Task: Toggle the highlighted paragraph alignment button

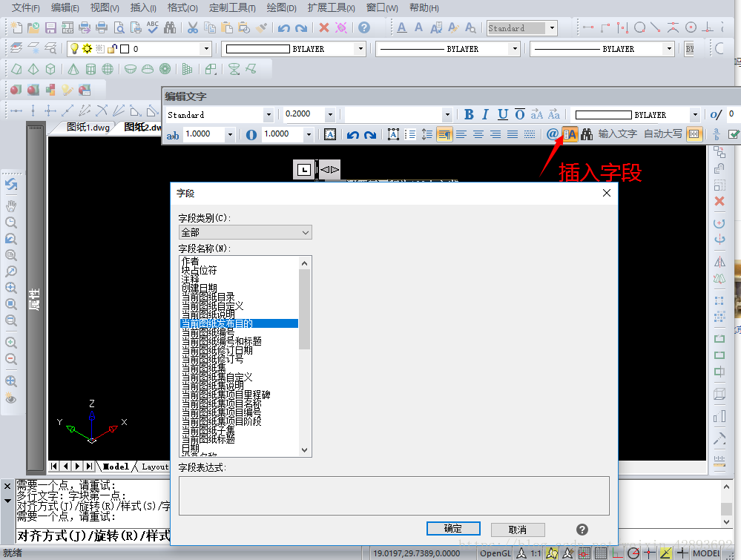Action: coord(444,135)
